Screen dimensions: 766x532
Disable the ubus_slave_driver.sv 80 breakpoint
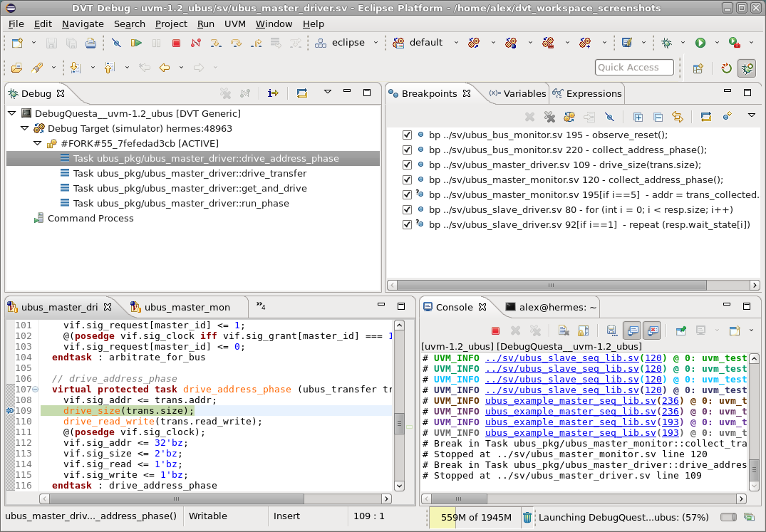tap(407, 209)
